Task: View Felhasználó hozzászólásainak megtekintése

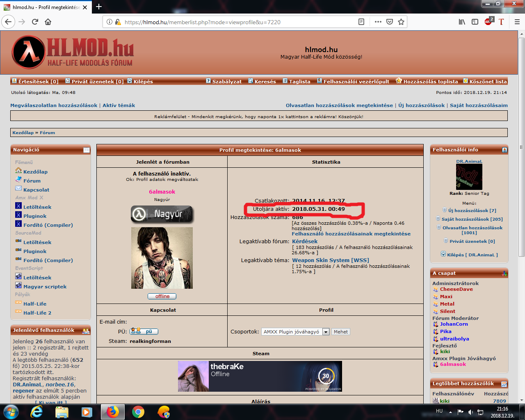Action: click(x=351, y=233)
